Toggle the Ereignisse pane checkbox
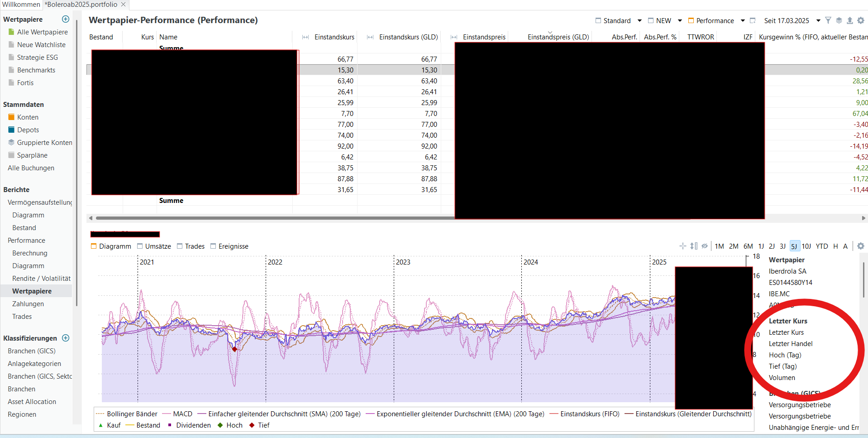The width and height of the screenshot is (868, 438). pos(214,246)
